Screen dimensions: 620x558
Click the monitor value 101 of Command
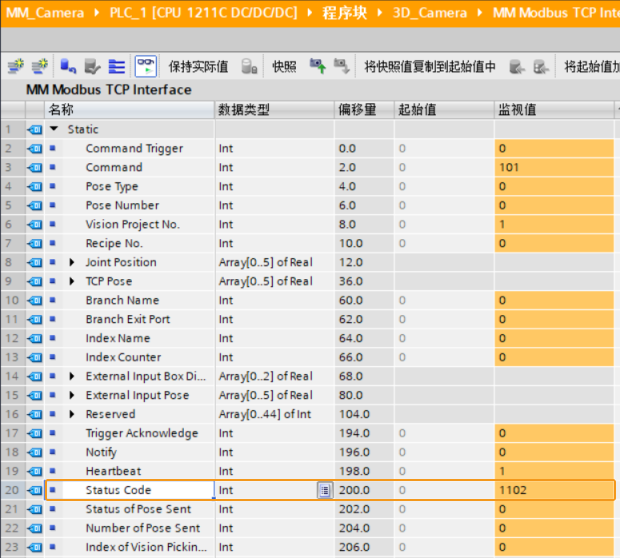pos(554,167)
